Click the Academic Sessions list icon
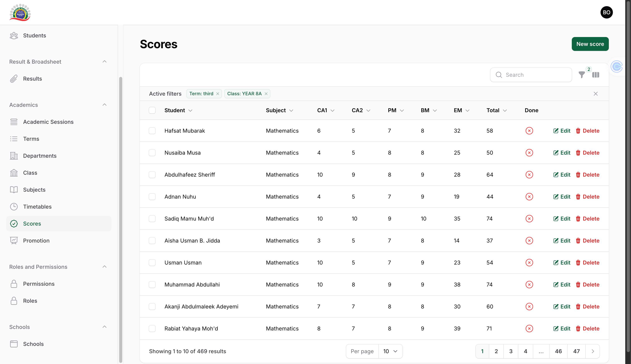Screen dimensions: 631x364 pos(14,122)
